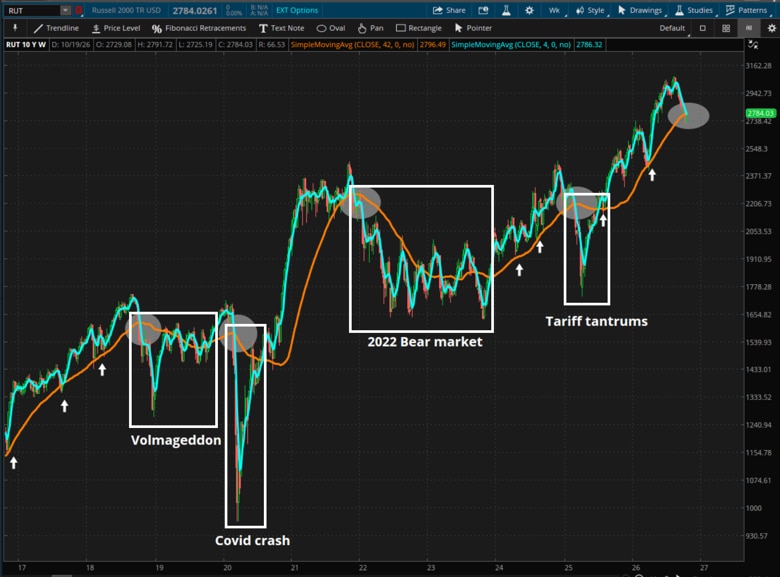Click the Volmageddon text note
The height and width of the screenshot is (577, 780).
pyautogui.click(x=176, y=440)
